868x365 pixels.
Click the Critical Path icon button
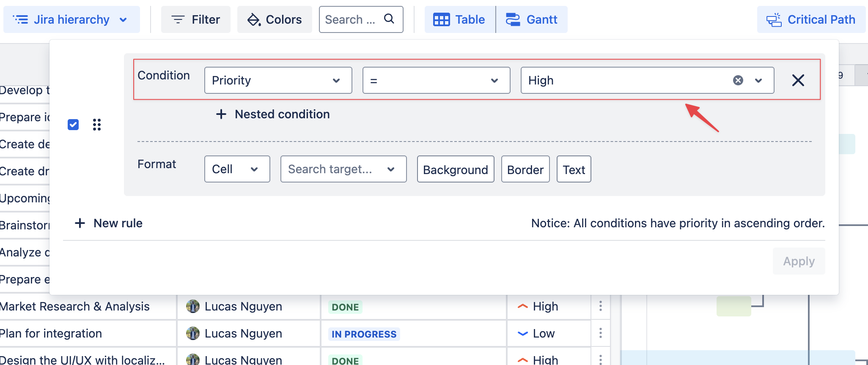click(x=810, y=19)
